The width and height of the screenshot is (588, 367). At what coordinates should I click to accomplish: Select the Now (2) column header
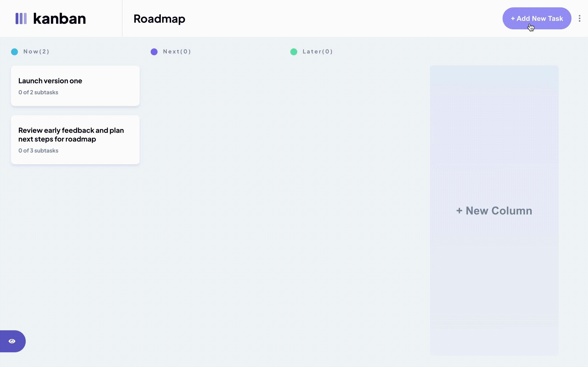tap(36, 51)
